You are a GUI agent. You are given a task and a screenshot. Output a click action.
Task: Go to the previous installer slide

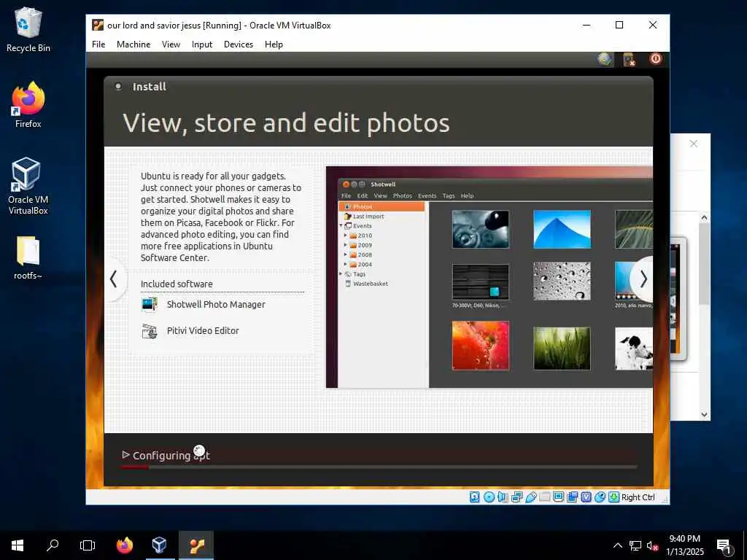[x=114, y=279]
